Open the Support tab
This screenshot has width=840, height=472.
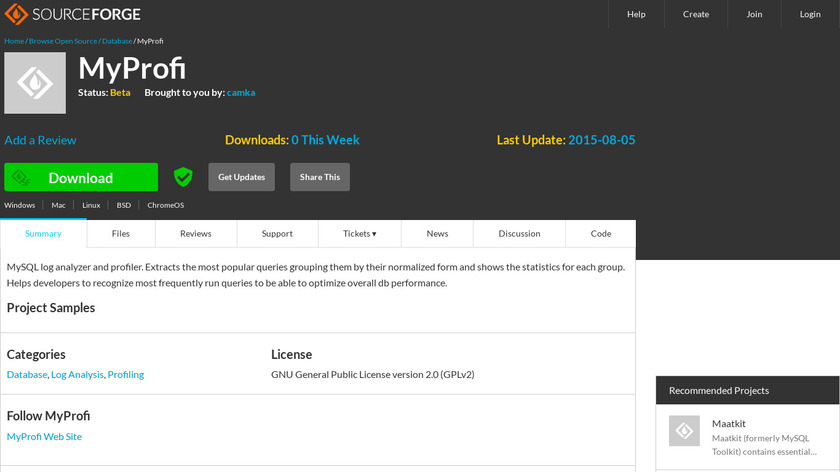(x=277, y=234)
